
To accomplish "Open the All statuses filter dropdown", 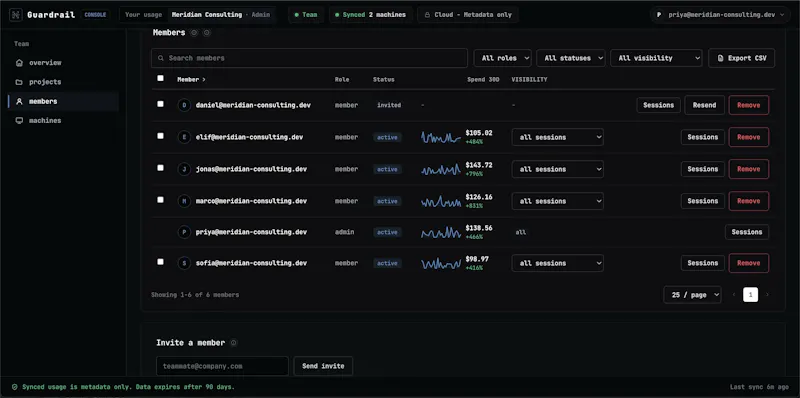I will coord(571,58).
